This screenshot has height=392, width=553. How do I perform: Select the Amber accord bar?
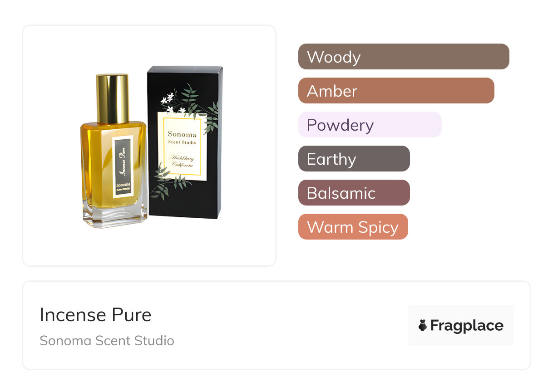[396, 91]
